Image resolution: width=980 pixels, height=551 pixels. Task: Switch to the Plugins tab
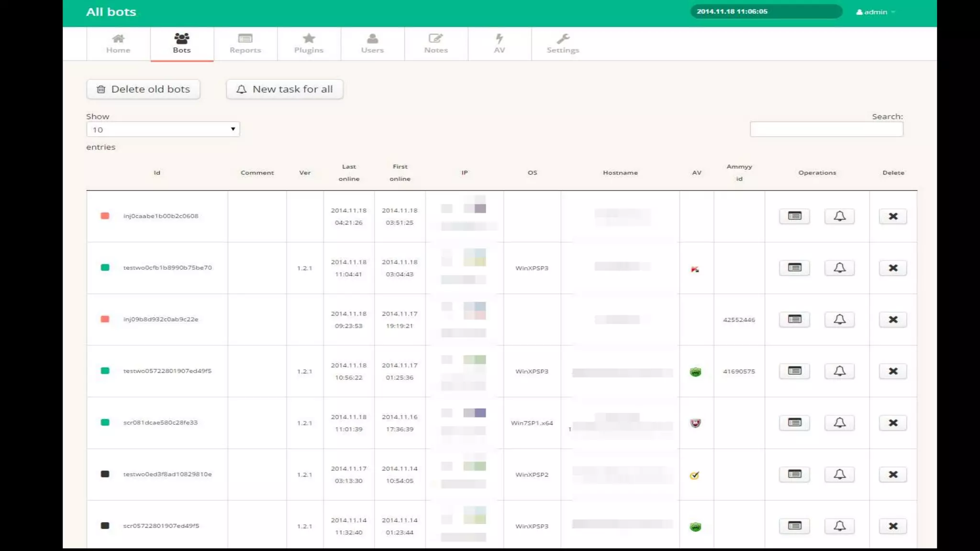309,44
